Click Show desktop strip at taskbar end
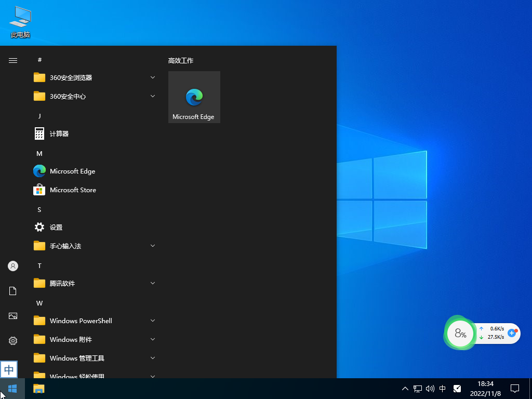 [x=530, y=389]
